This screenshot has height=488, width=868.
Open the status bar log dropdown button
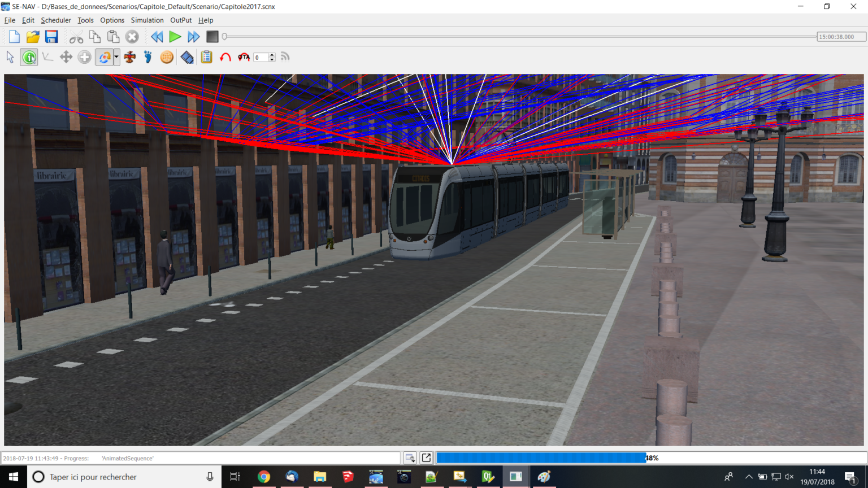[x=410, y=458]
